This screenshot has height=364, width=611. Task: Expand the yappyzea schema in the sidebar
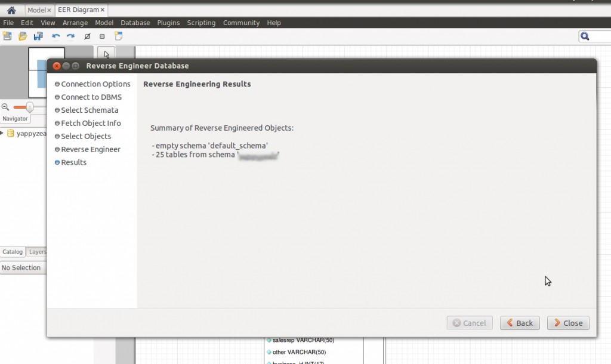(3, 133)
